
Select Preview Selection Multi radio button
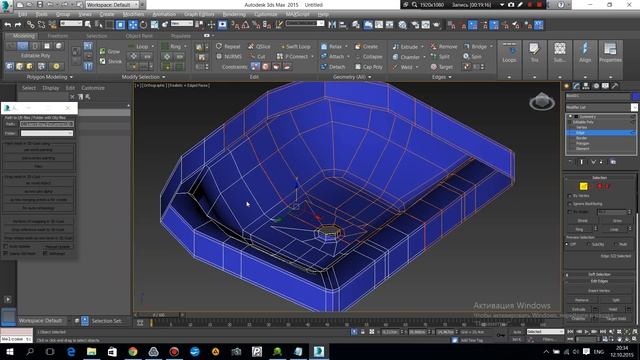(616, 244)
